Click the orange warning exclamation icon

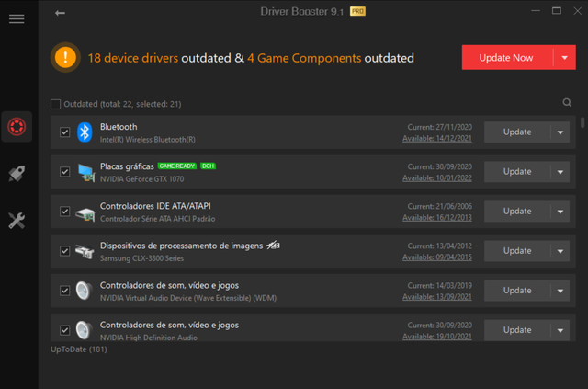tap(65, 57)
